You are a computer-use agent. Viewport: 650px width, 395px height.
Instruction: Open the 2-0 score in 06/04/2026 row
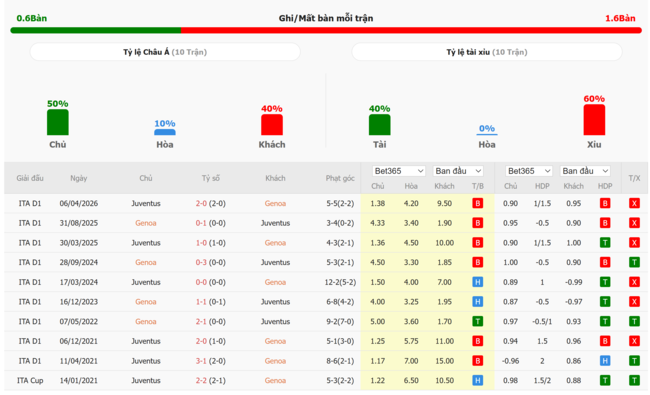click(201, 204)
